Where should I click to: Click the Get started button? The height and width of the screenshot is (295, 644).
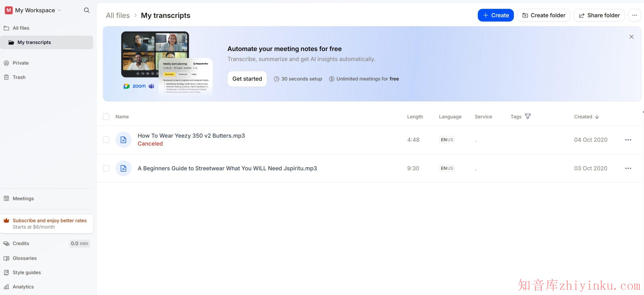247,79
